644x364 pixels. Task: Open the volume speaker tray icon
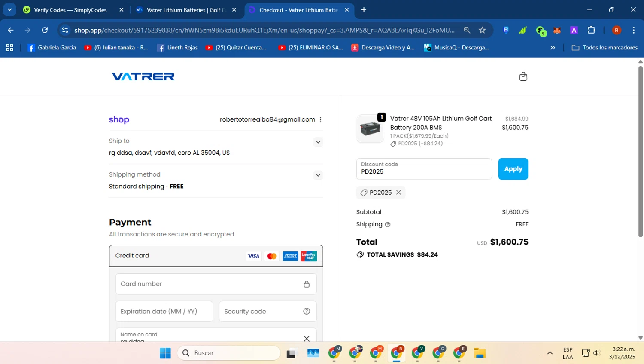pyautogui.click(x=596, y=353)
